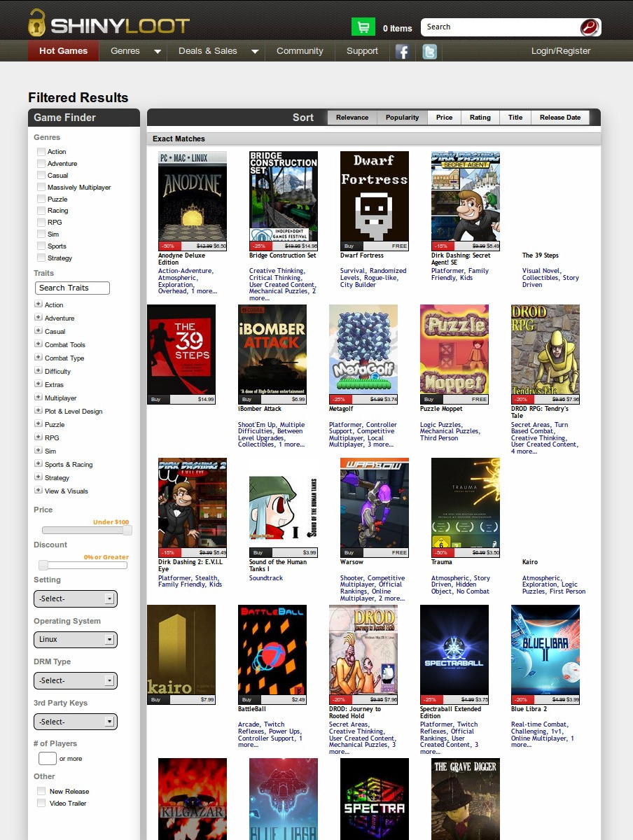
Task: Open The 39 Steps red cover
Action: 181,349
